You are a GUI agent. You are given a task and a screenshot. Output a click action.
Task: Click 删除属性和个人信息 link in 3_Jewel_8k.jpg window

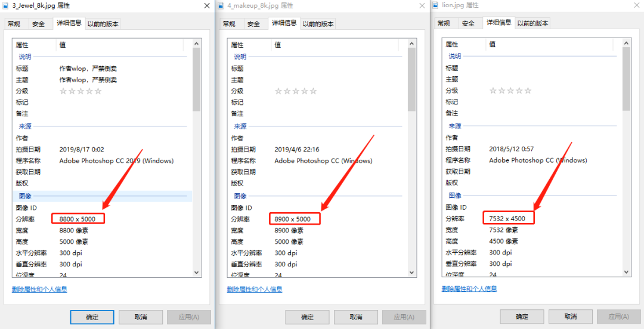click(39, 289)
